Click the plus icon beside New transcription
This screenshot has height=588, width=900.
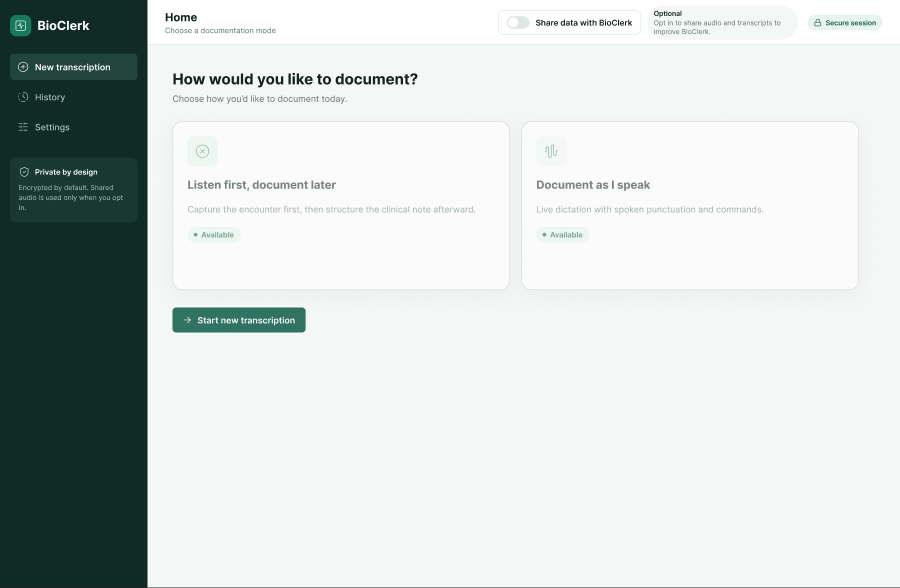[x=23, y=67]
